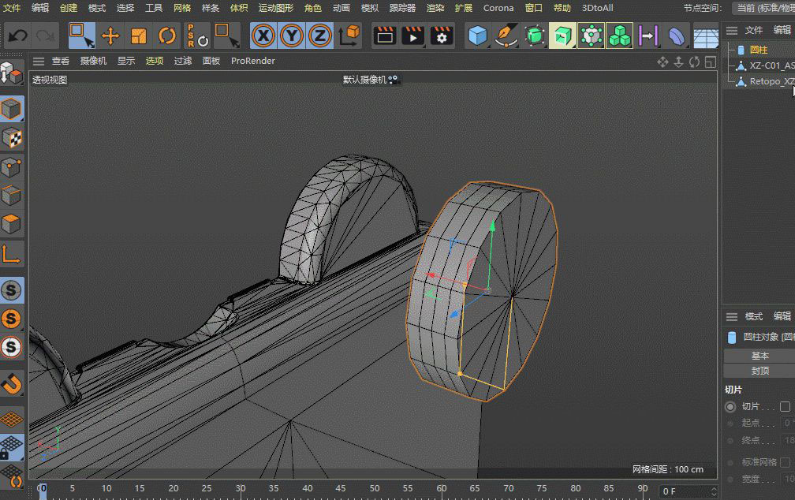Toggle the X axis lock
The height and width of the screenshot is (500, 795).
pos(264,36)
